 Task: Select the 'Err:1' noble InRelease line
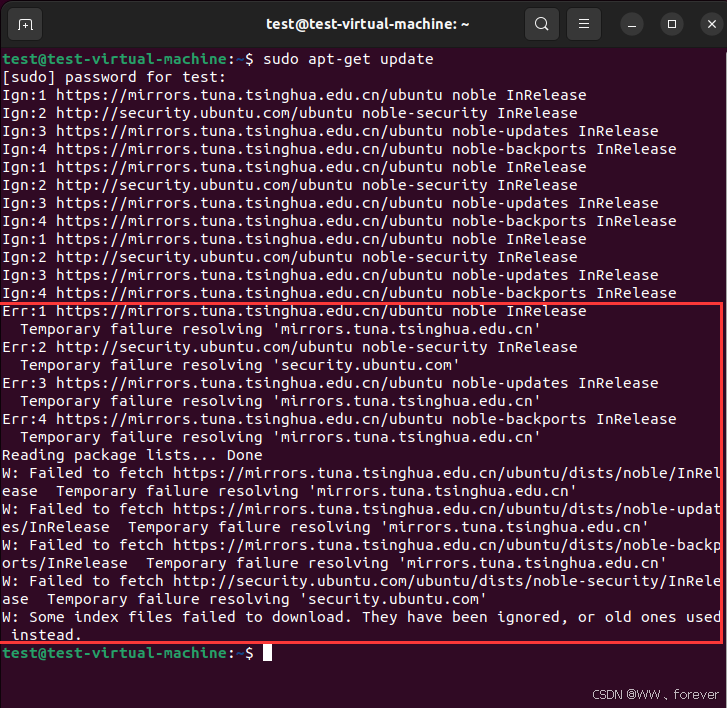[x=294, y=311]
